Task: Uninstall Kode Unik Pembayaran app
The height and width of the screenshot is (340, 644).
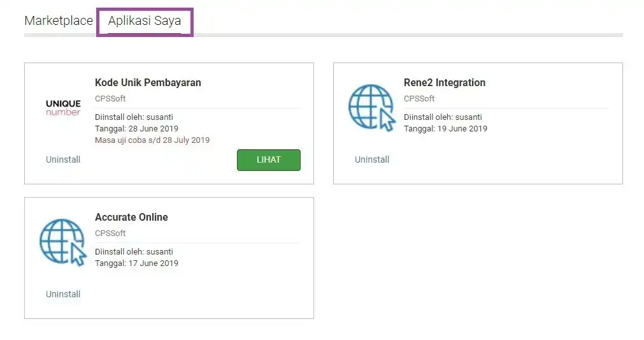Action: (63, 159)
